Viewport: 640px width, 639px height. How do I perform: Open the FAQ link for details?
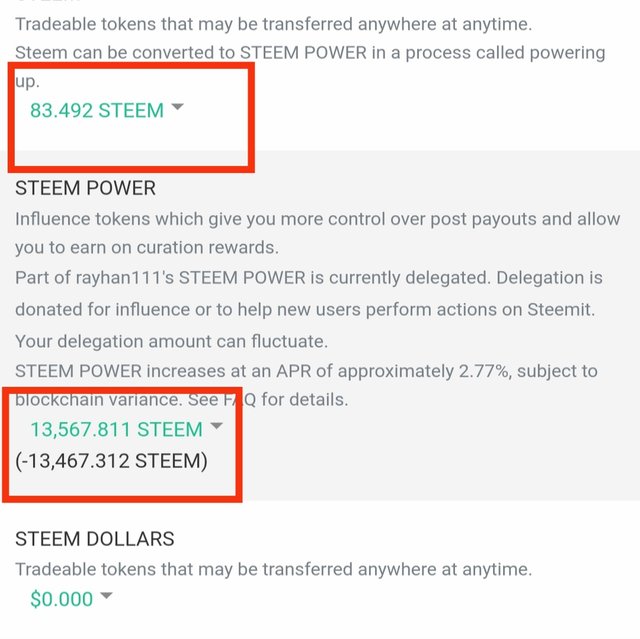pos(240,399)
